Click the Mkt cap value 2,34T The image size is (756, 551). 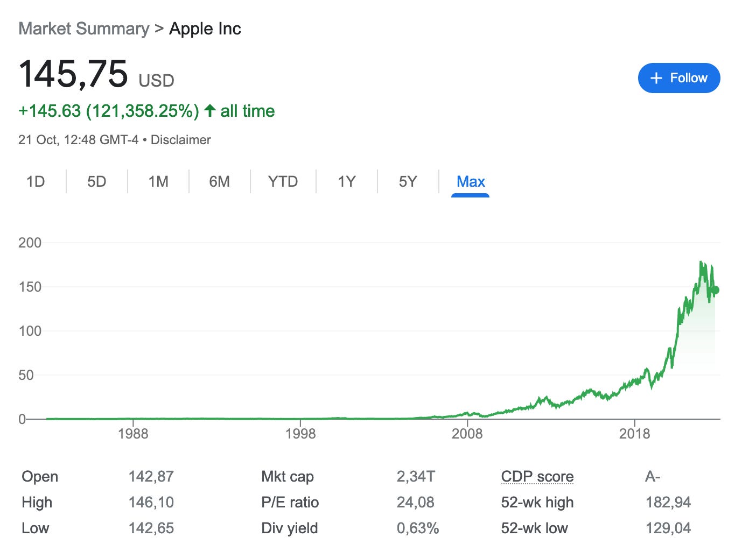416,477
